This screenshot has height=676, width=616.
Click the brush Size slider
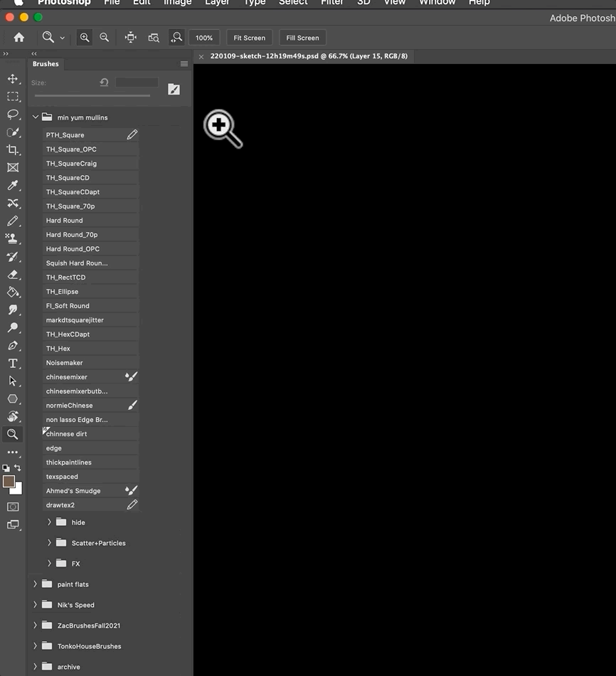pyautogui.click(x=92, y=95)
